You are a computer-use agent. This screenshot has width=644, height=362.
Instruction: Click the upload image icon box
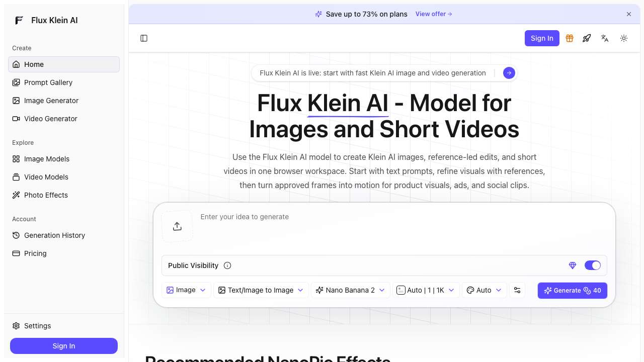pos(177,226)
